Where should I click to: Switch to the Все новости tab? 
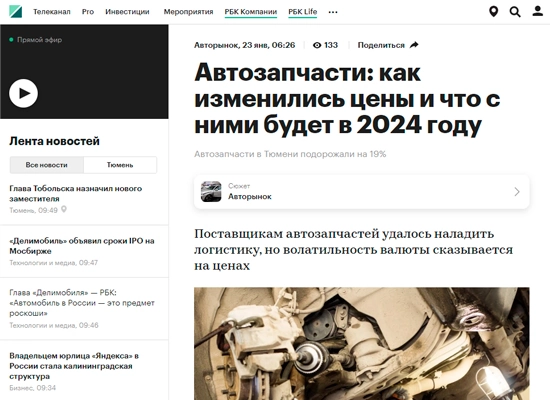pyautogui.click(x=47, y=165)
